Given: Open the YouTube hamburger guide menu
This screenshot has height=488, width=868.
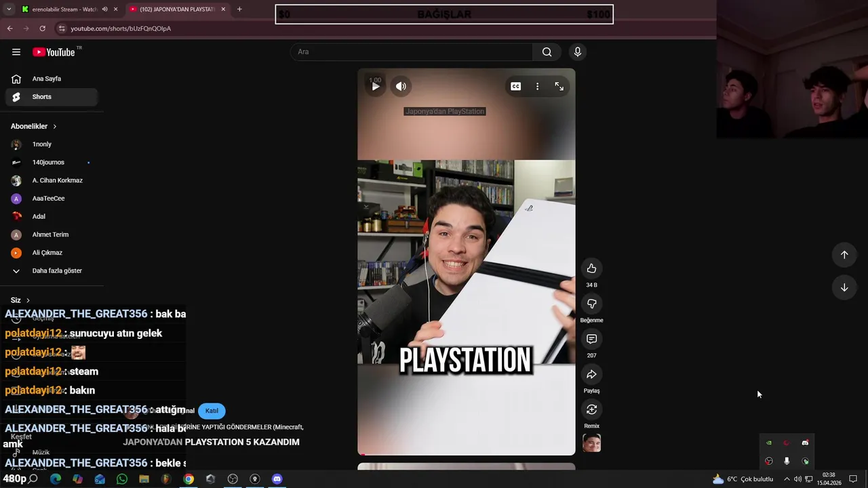Looking at the screenshot, I should [16, 52].
